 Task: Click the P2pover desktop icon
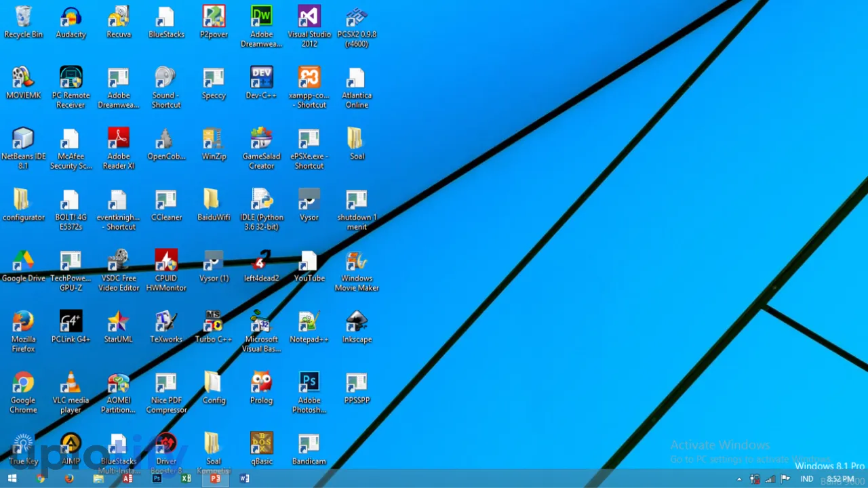214,22
